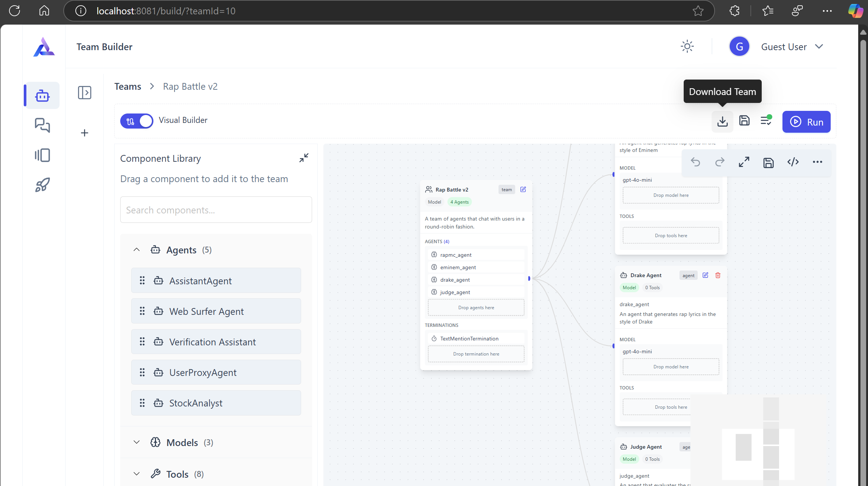Go to browser home page
This screenshot has width=868, height=486.
(44, 11)
